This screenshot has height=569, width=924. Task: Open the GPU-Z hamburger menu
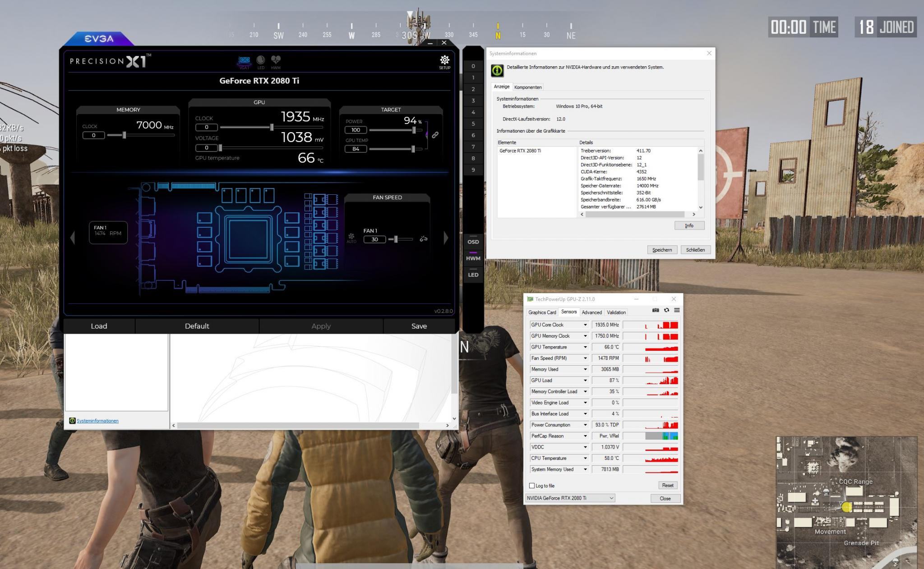click(x=677, y=310)
